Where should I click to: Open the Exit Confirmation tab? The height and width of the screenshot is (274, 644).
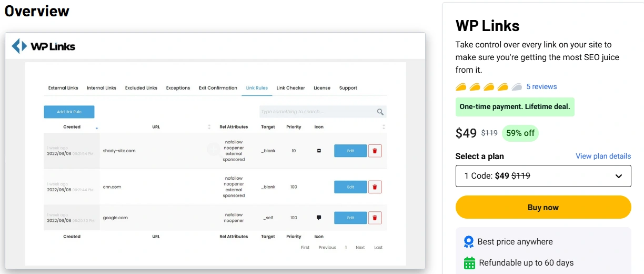218,88
